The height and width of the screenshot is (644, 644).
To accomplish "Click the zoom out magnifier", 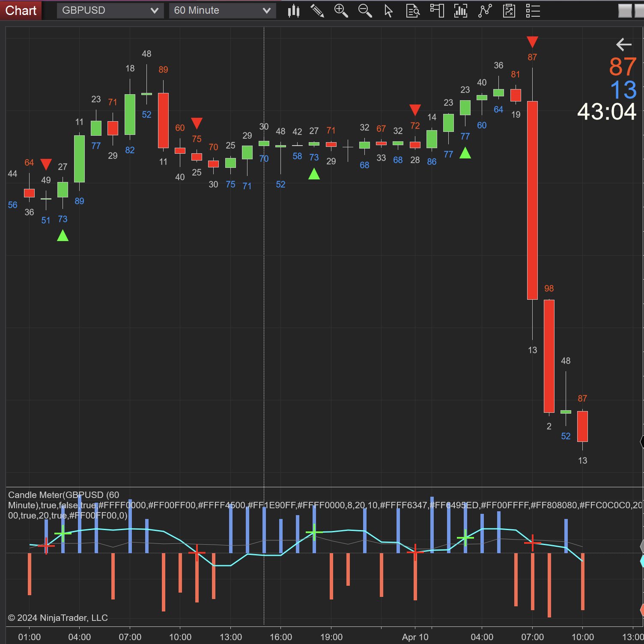I will coord(365,11).
